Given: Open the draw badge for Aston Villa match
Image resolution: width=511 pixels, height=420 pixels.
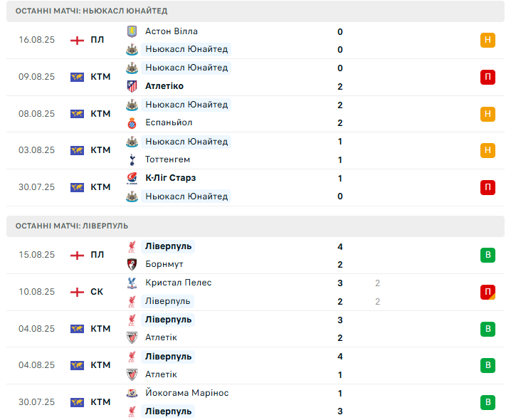Looking at the screenshot, I should (488, 41).
